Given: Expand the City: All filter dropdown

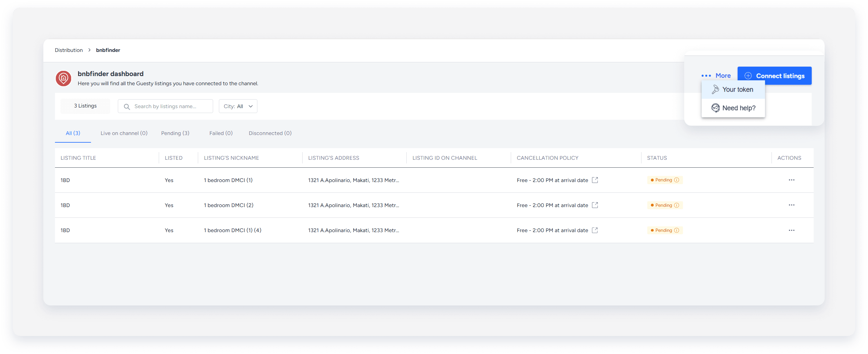Looking at the screenshot, I should click(238, 106).
